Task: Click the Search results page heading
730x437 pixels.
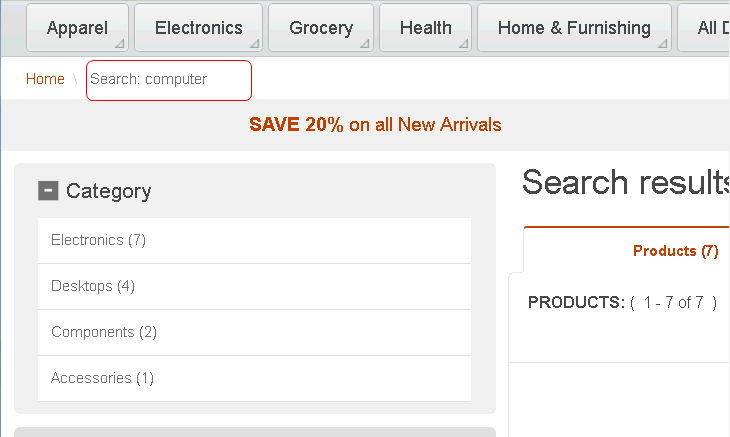Action: (625, 182)
